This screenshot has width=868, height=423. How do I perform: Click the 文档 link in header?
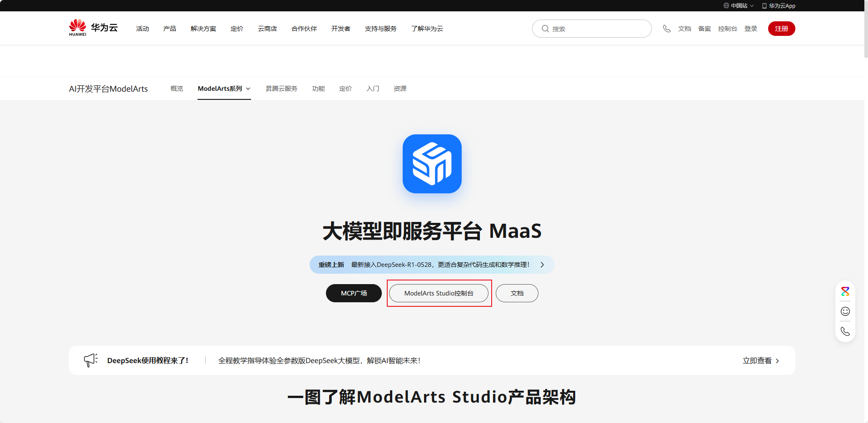pyautogui.click(x=685, y=29)
